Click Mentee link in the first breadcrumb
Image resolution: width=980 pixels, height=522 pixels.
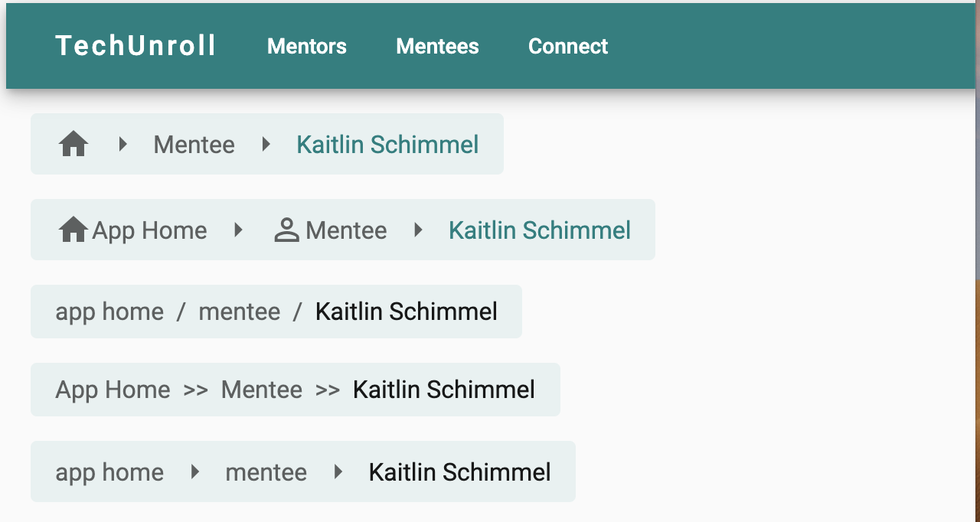[194, 144]
